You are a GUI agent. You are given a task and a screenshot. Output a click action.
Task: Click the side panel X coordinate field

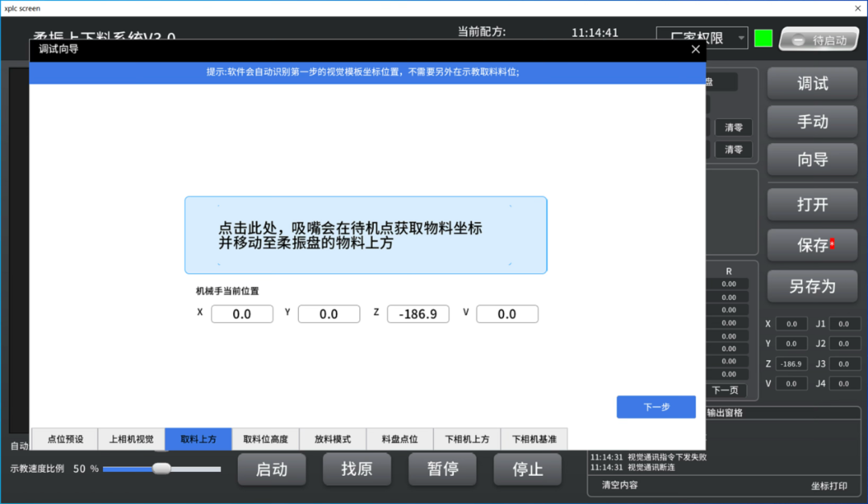[792, 324]
